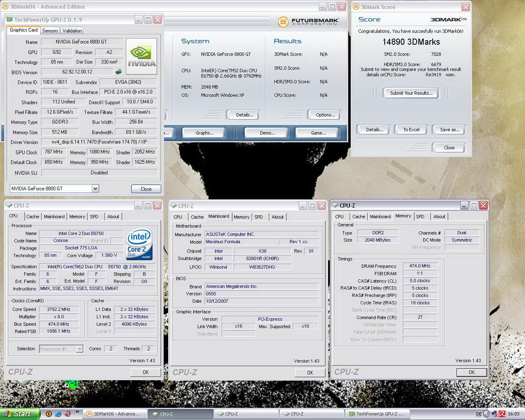Image resolution: width=525 pixels, height=420 pixels.
Task: Launch Internet Explorer from quick launch
Action: click(x=58, y=414)
